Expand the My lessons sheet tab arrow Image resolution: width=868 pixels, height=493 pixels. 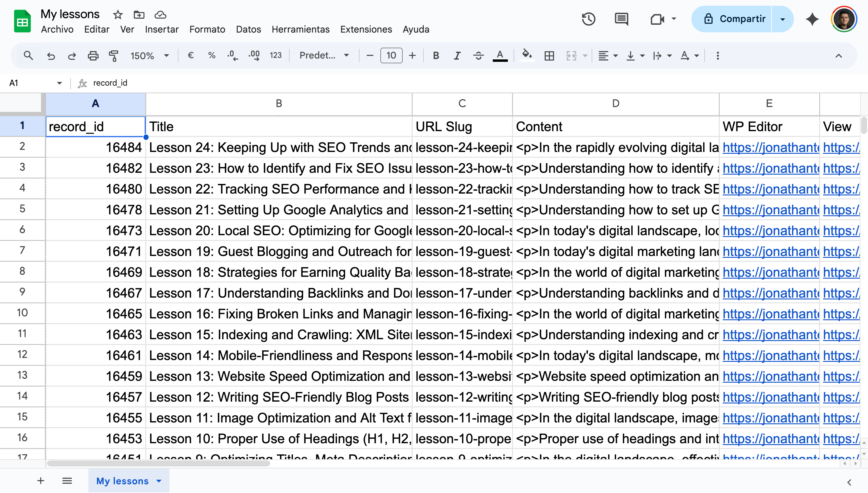[159, 481]
